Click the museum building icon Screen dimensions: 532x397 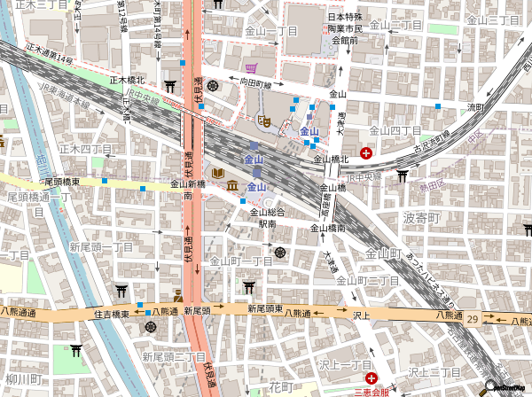[232, 185]
